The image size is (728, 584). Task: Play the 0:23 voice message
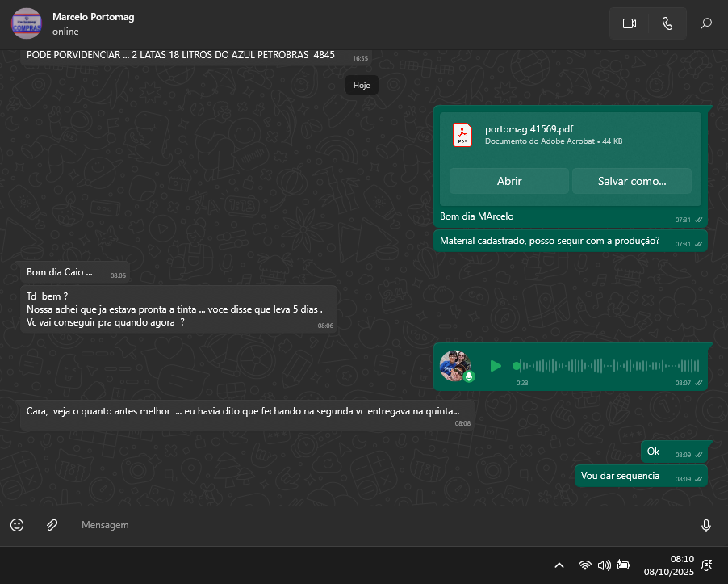(x=496, y=366)
